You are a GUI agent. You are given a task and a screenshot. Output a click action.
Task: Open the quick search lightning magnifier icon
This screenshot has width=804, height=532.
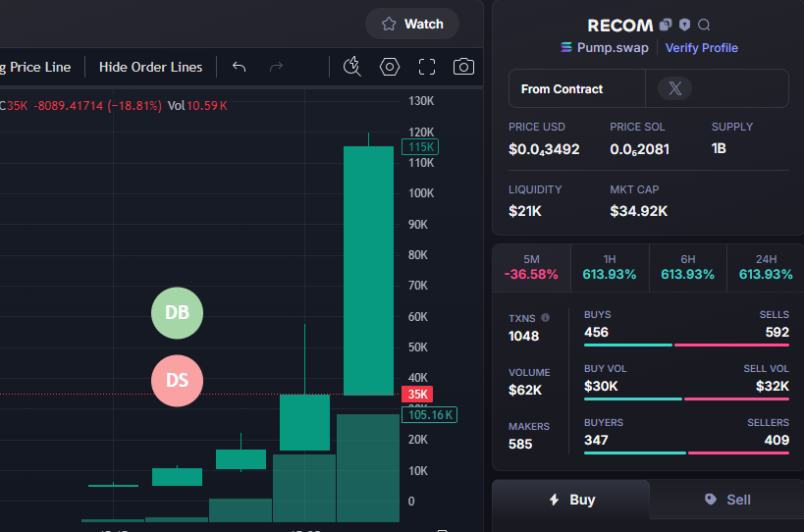pos(352,67)
